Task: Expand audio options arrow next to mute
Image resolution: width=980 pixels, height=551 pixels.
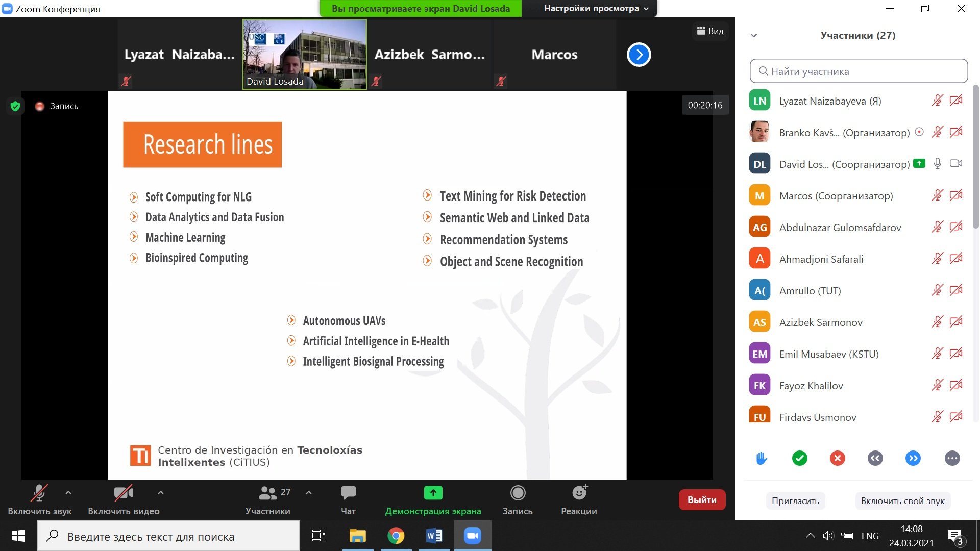Action: 68,493
